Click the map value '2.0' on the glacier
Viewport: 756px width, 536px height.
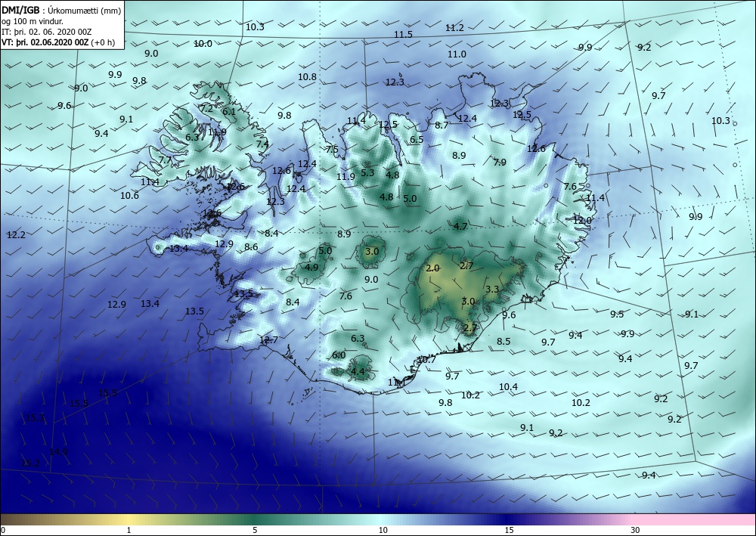(x=433, y=268)
